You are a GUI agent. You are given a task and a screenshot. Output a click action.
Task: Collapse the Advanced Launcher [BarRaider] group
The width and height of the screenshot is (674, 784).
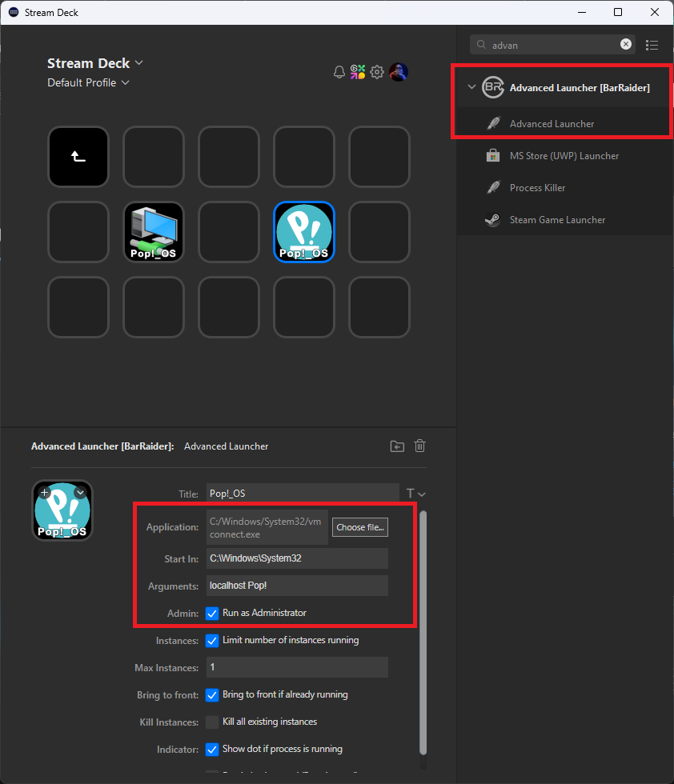click(x=471, y=87)
